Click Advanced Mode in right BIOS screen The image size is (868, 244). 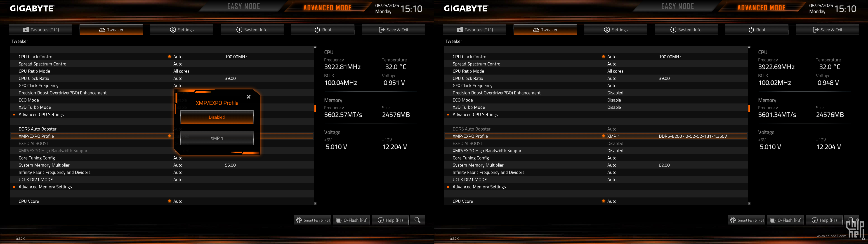point(761,7)
